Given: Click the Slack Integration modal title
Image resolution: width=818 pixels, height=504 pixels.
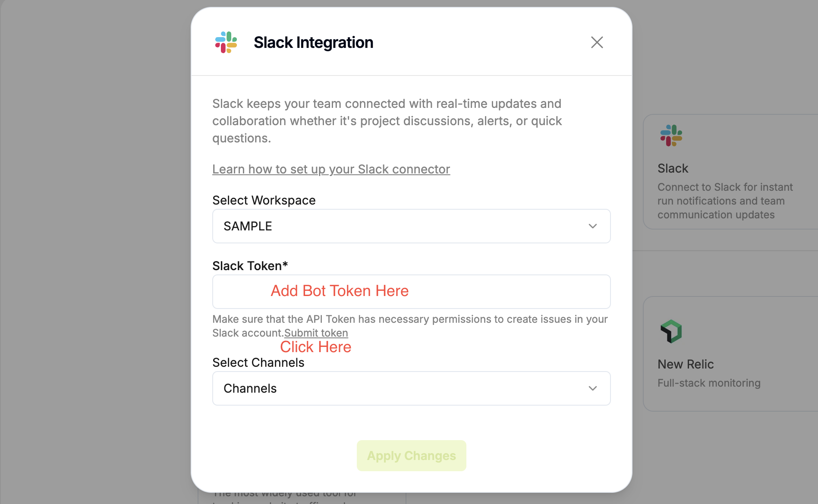Looking at the screenshot, I should click(x=313, y=42).
